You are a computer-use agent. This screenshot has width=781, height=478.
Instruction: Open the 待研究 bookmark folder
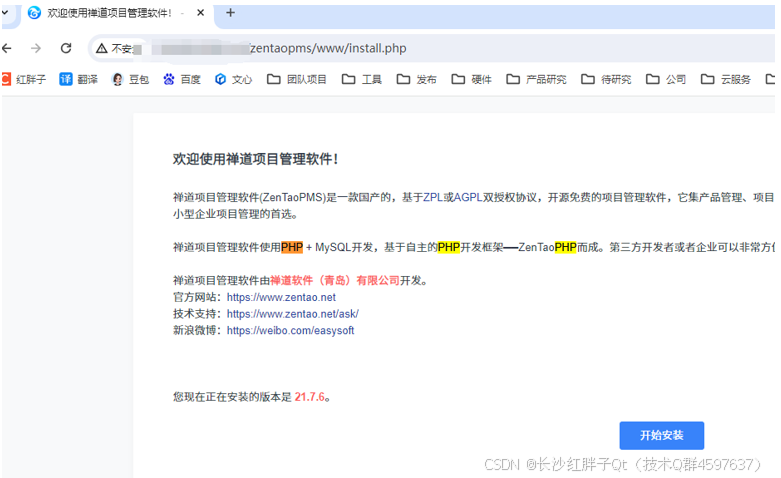[606, 79]
